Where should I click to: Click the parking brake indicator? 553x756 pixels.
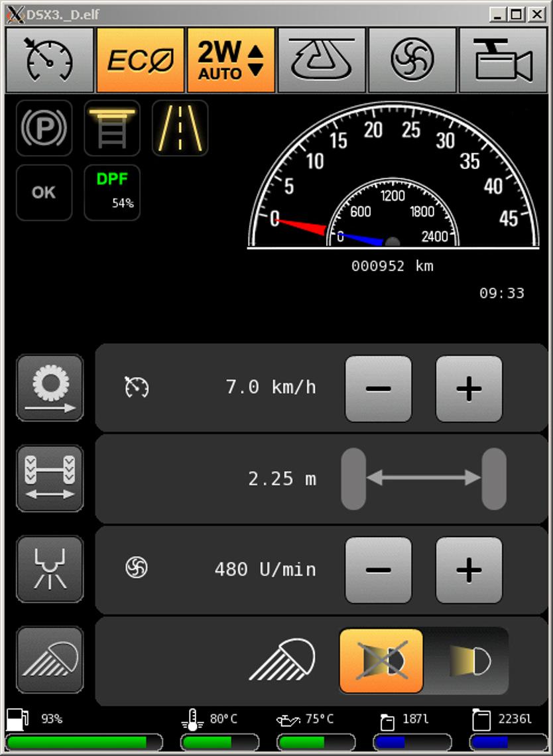point(44,128)
